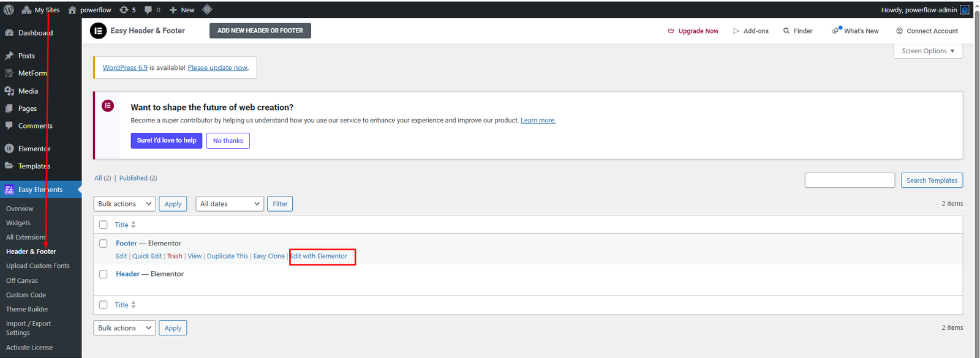
Task: Open Theme Builder in the sidebar submenu
Action: point(27,309)
